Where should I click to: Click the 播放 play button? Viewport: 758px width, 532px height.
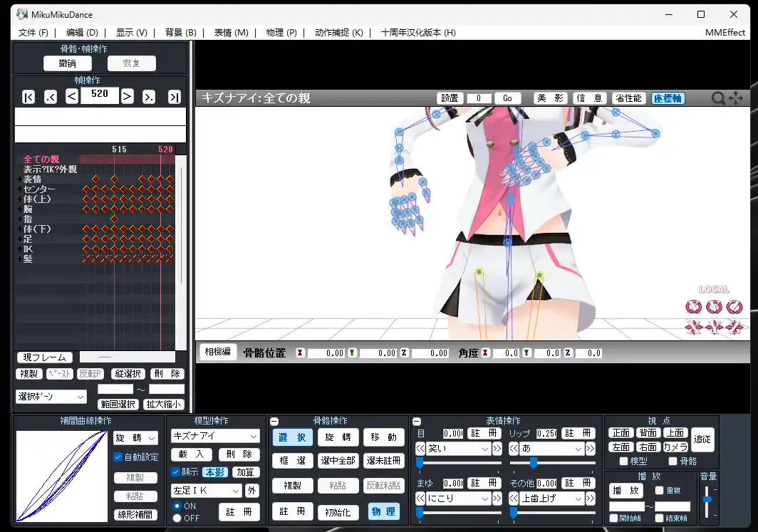point(626,491)
